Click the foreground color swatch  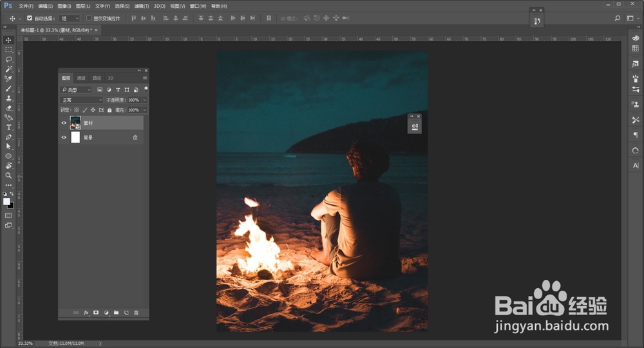6,201
